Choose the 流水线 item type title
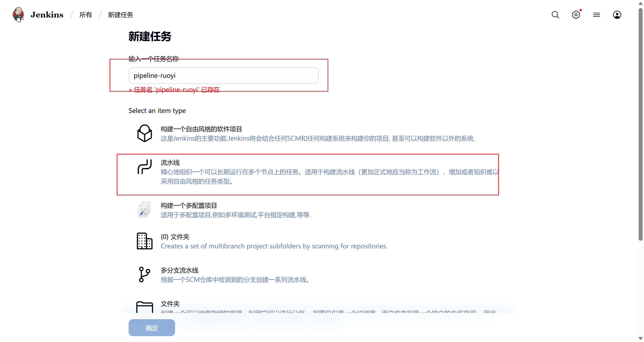The height and width of the screenshot is (342, 644). (170, 163)
